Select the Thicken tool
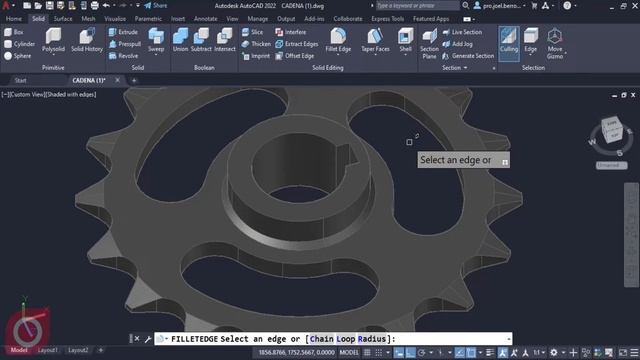 click(x=256, y=44)
